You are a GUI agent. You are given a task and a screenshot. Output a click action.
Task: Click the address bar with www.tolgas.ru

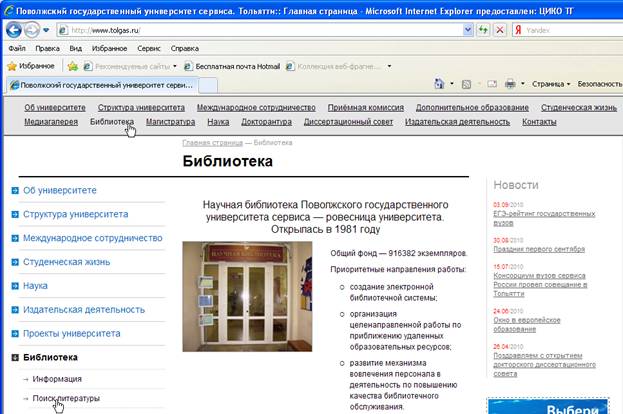260,30
